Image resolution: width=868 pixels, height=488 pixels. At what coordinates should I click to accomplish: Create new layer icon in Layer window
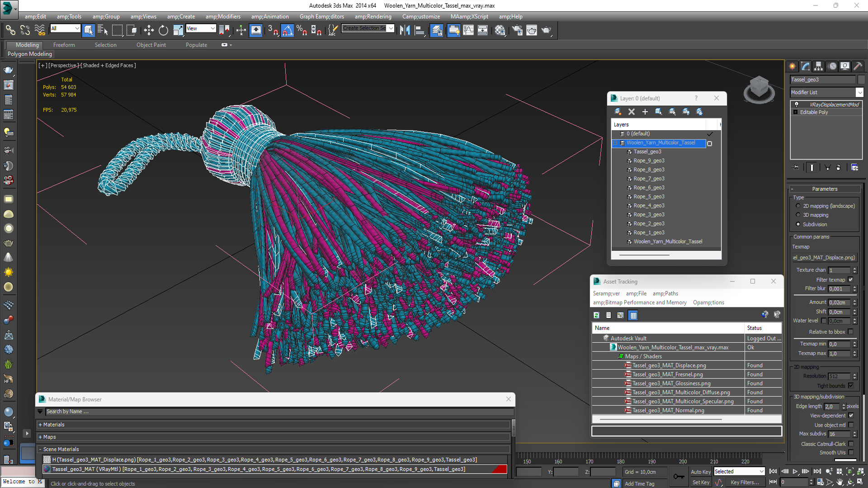click(618, 112)
